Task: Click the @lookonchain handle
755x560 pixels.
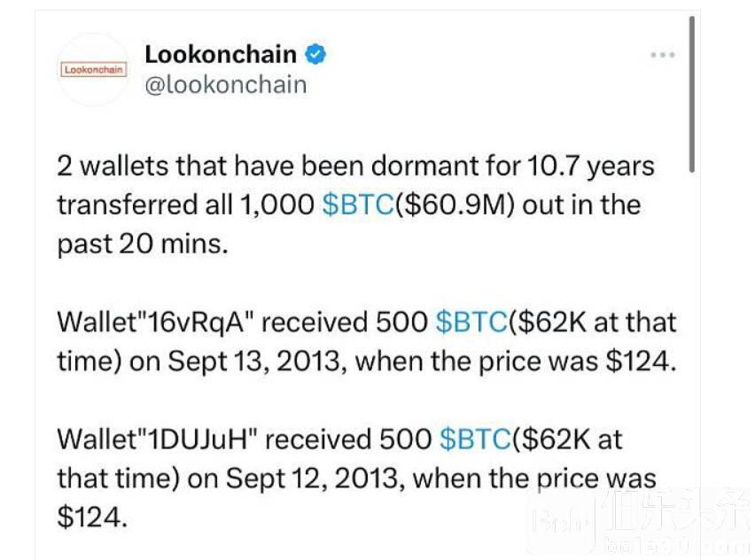Action: [225, 84]
